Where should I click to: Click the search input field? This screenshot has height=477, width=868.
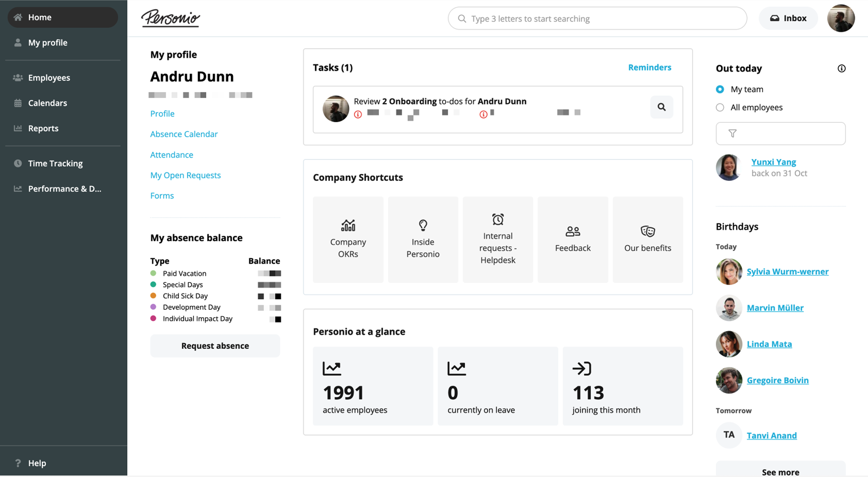(597, 18)
